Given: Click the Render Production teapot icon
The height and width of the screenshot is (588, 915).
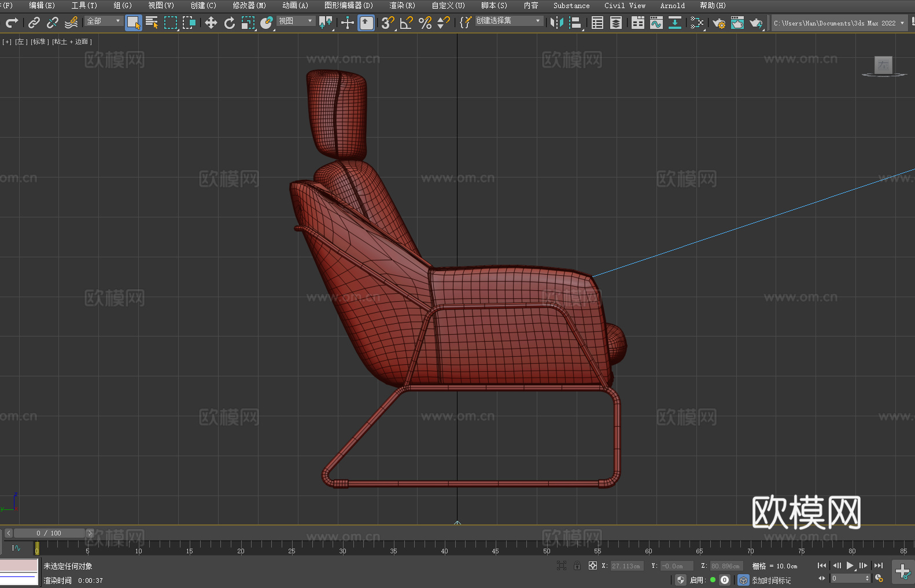Looking at the screenshot, I should coord(756,23).
